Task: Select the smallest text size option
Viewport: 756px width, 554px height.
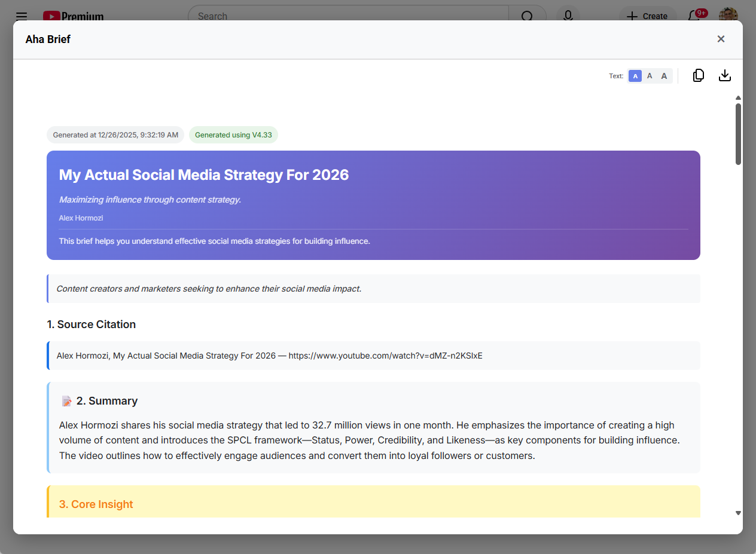Action: coord(635,76)
